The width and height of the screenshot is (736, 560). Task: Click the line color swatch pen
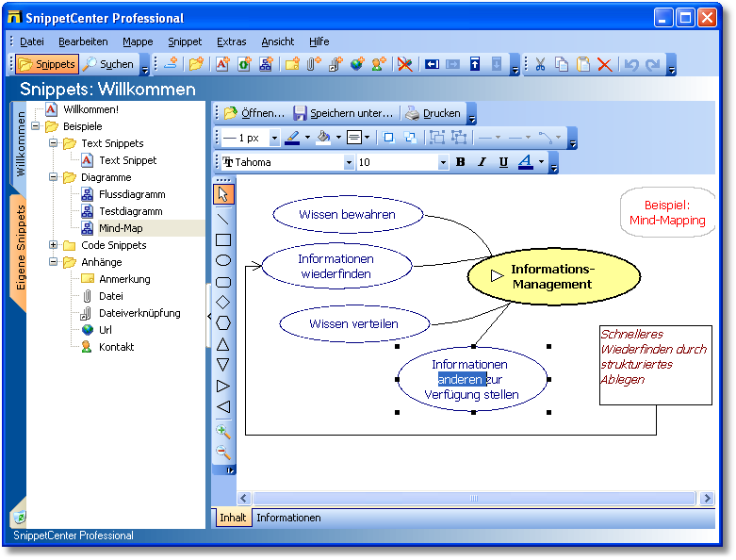click(292, 138)
